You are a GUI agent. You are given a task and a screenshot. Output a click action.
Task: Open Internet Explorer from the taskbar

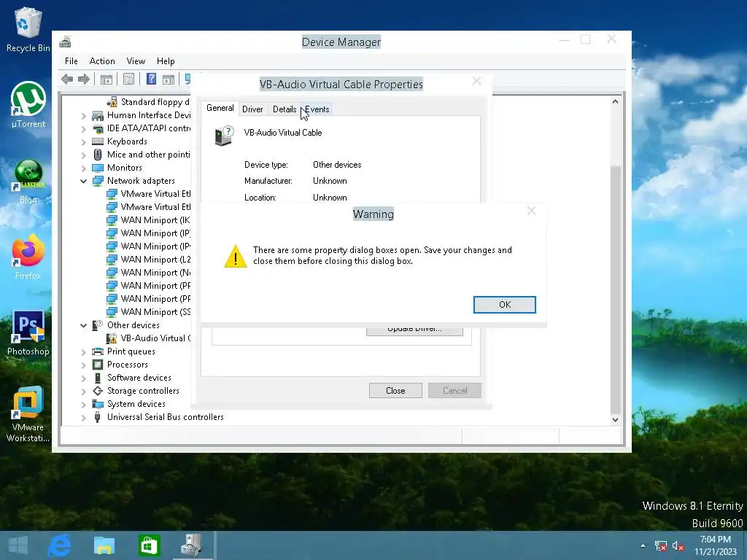[60, 545]
